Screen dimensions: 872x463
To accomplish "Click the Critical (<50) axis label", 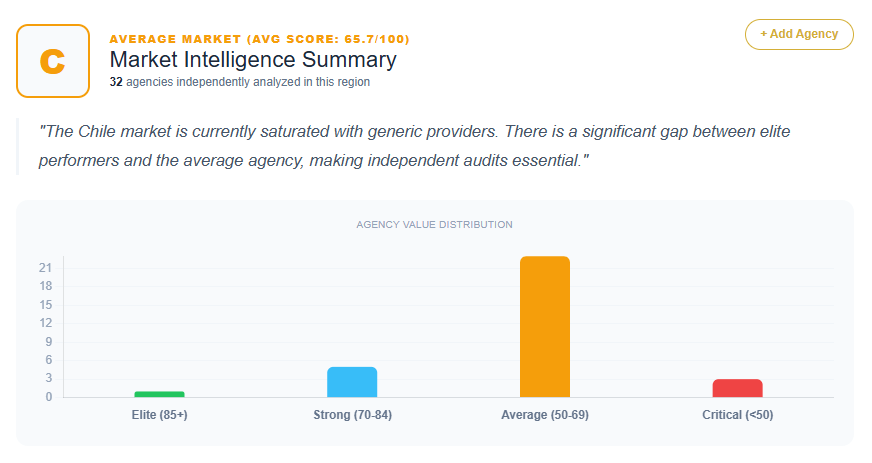I will [738, 415].
